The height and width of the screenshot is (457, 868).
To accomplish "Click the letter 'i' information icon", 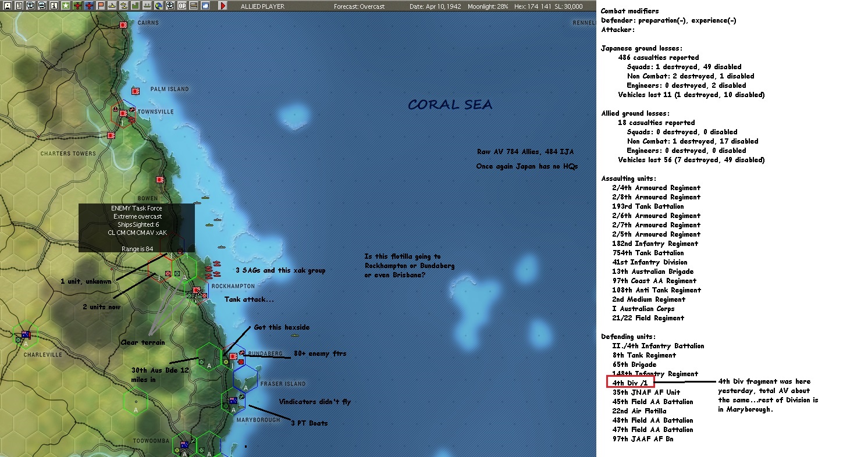I will tap(54, 6).
